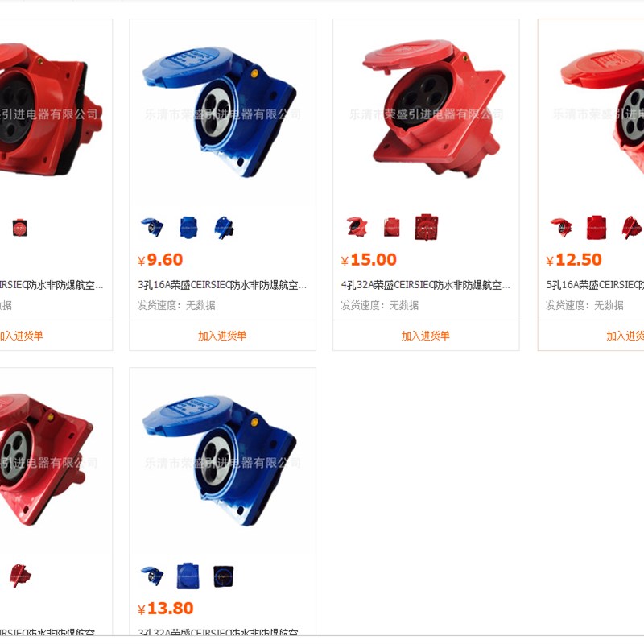Select second red thumbnail of ¥12.50 product
The width and height of the screenshot is (644, 644).
click(597, 227)
